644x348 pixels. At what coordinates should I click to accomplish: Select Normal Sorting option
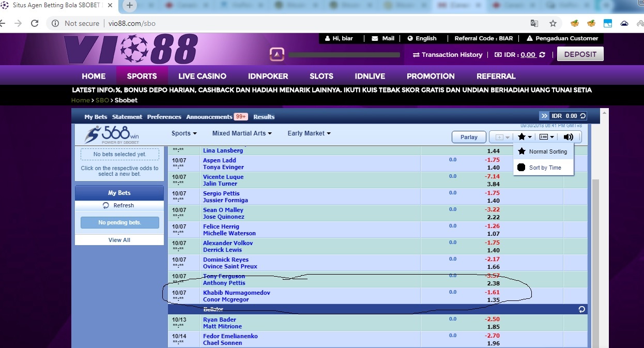click(543, 152)
